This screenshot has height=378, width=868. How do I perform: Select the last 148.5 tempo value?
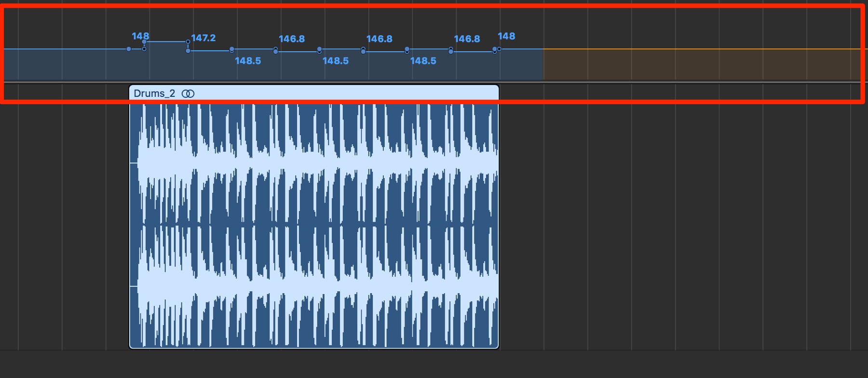[x=423, y=61]
